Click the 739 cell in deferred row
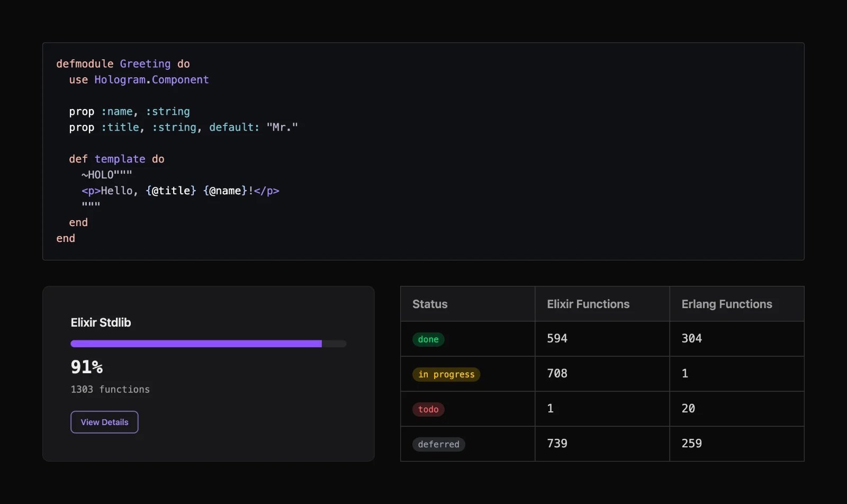 coord(602,444)
